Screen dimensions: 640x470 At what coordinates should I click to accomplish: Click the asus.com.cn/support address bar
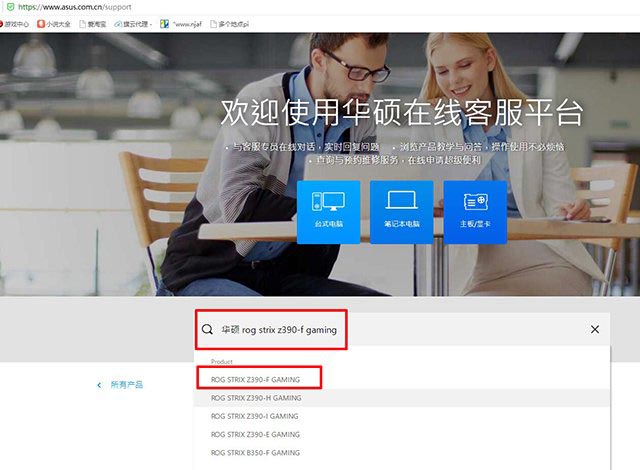(75, 7)
